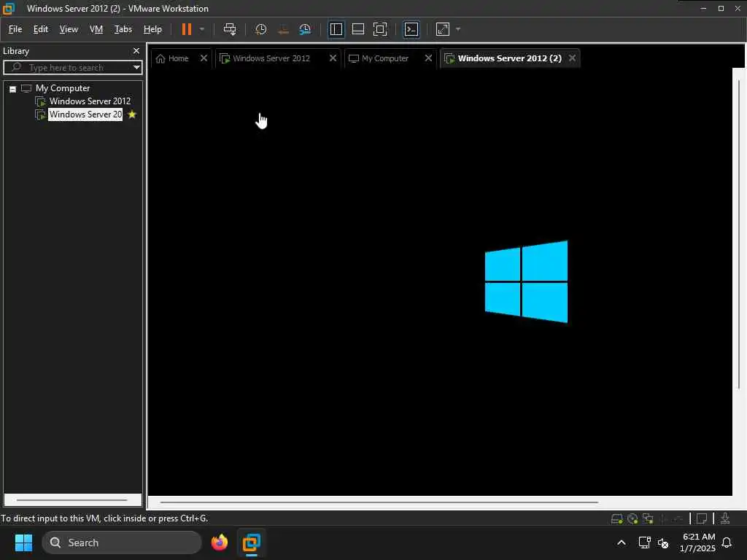The image size is (747, 560).
Task: Open the VM menu
Action: [96, 29]
